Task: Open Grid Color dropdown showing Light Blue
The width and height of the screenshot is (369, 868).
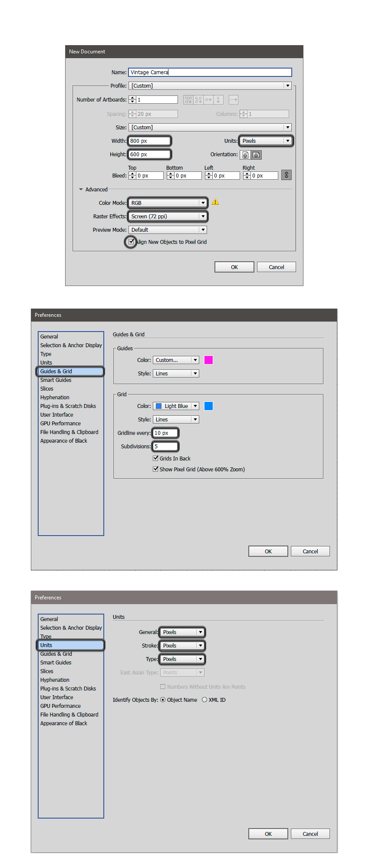Action: [176, 406]
